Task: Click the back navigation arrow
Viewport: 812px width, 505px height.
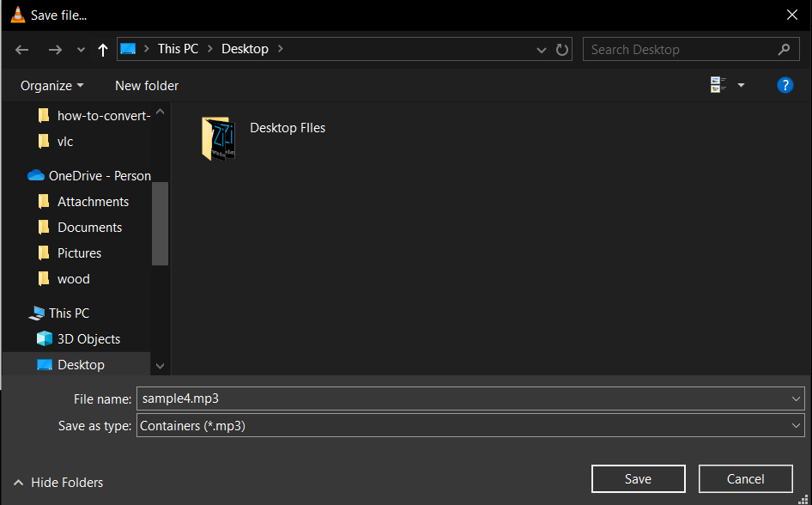Action: click(21, 49)
